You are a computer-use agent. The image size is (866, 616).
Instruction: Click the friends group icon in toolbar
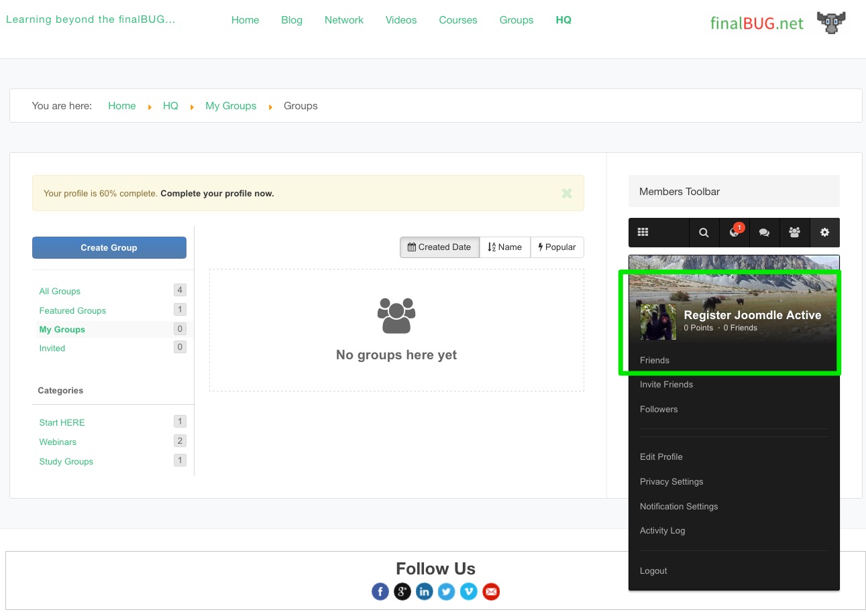tap(795, 233)
